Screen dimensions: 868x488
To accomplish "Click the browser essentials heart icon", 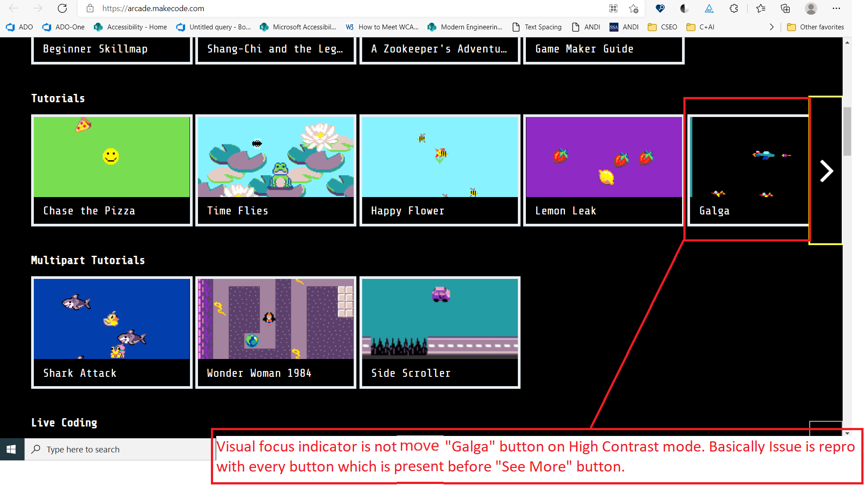I will (660, 8).
